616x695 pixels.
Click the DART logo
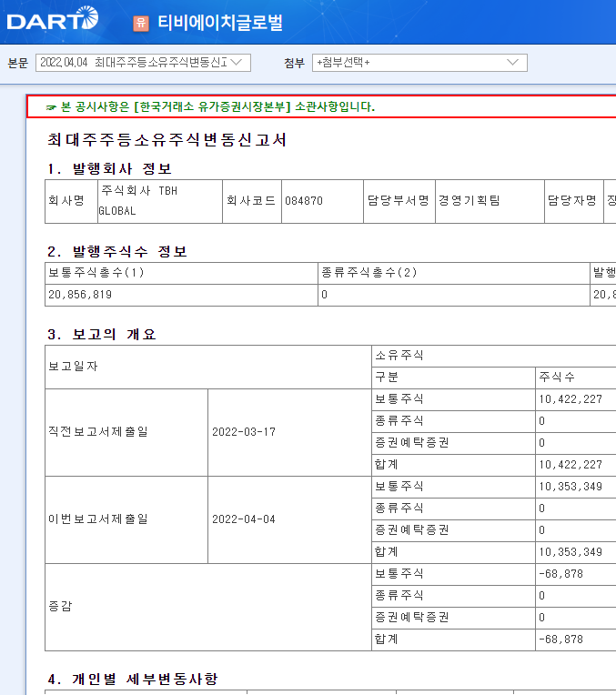(x=53, y=18)
